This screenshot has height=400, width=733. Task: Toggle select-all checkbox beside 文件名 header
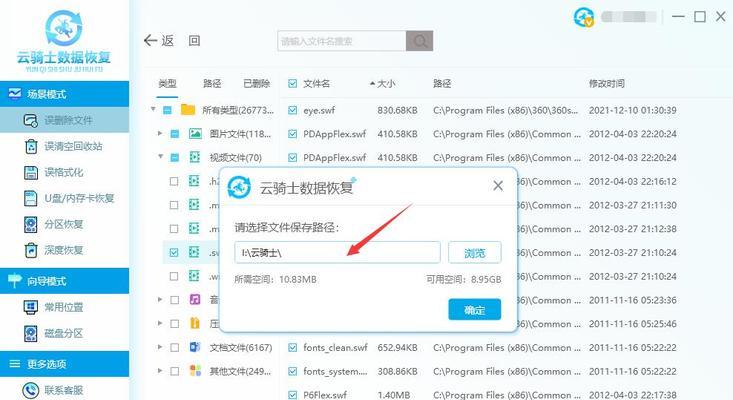[293, 84]
